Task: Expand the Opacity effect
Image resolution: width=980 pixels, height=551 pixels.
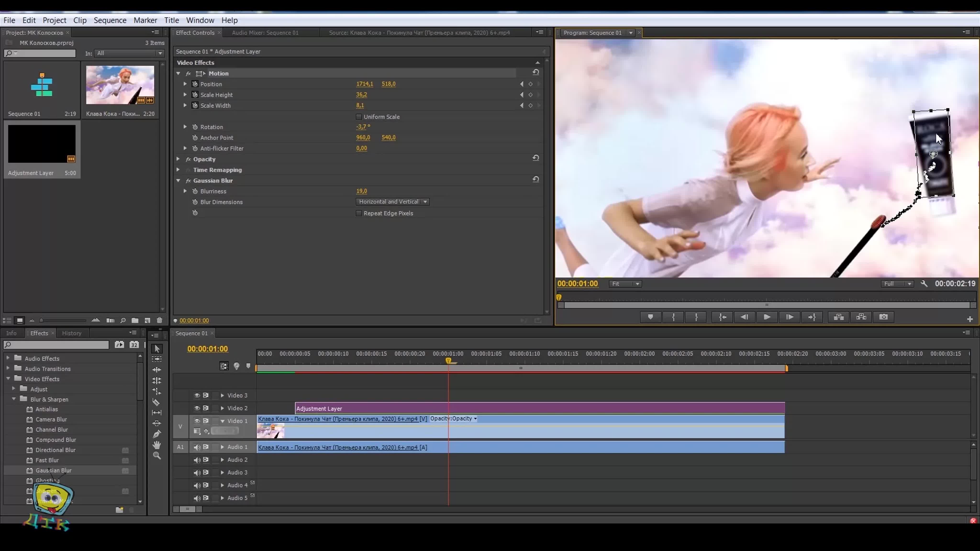Action: [x=178, y=159]
